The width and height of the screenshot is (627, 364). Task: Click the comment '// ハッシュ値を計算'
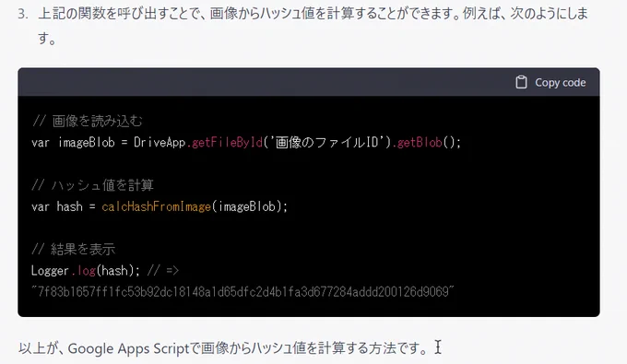pos(92,185)
